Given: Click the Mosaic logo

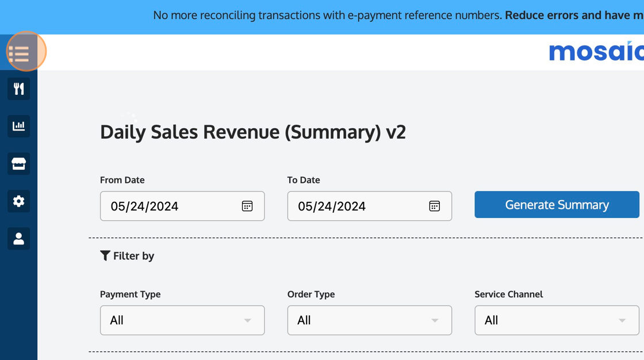Looking at the screenshot, I should (x=596, y=52).
